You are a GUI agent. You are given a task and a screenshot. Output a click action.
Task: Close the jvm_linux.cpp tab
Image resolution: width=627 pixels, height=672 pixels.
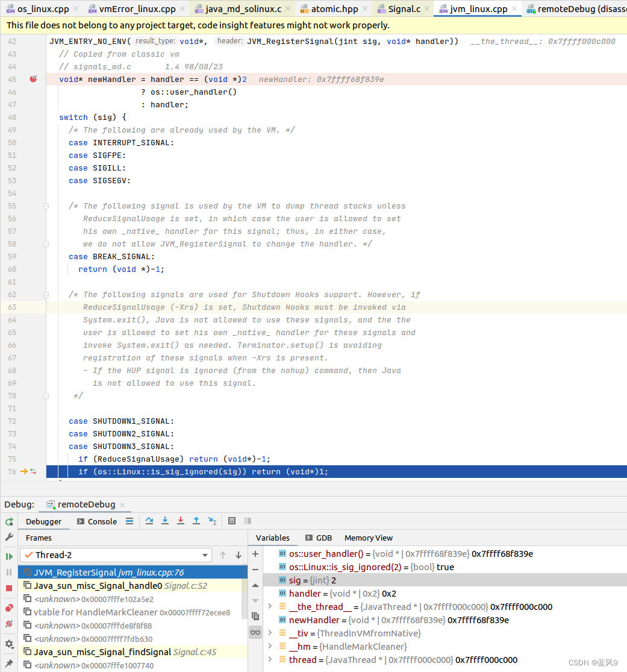[x=514, y=8]
